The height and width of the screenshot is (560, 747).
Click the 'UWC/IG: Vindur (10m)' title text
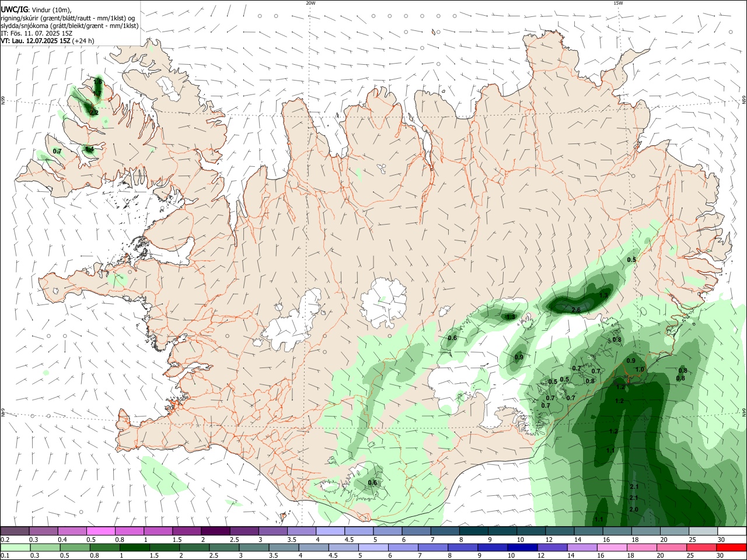click(36, 10)
